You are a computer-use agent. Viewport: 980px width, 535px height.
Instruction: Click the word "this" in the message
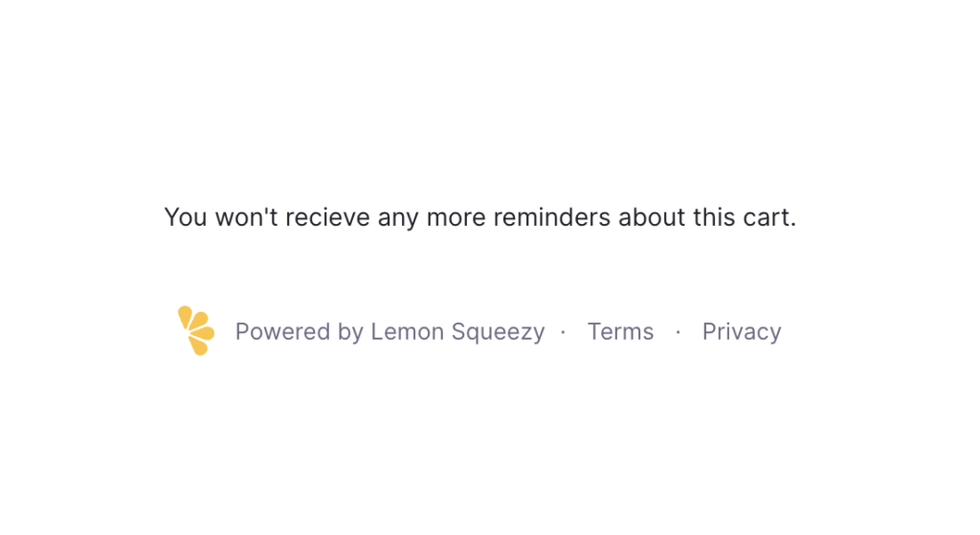click(x=714, y=218)
